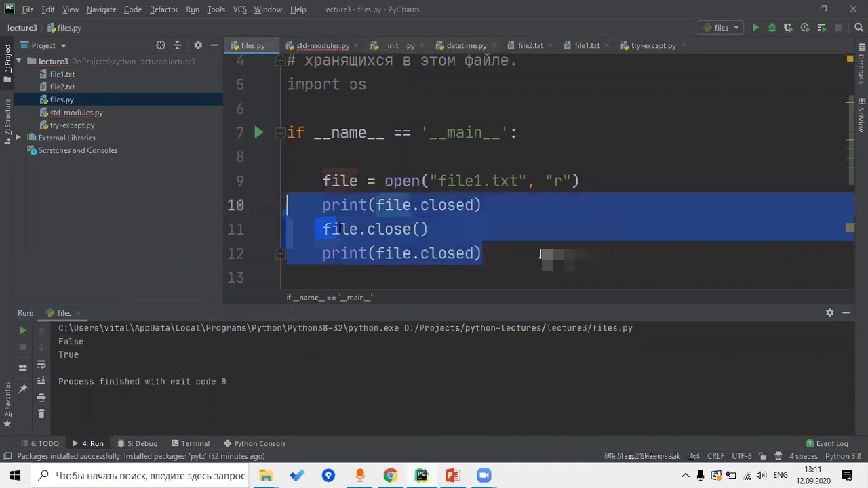
Task: Close the files.py editor tab
Action: click(273, 45)
